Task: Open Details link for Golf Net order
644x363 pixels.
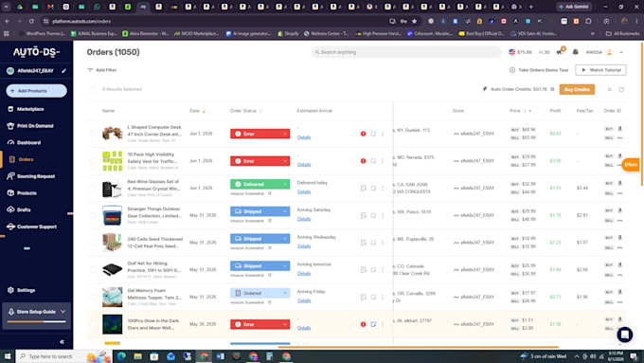Action: click(x=304, y=273)
